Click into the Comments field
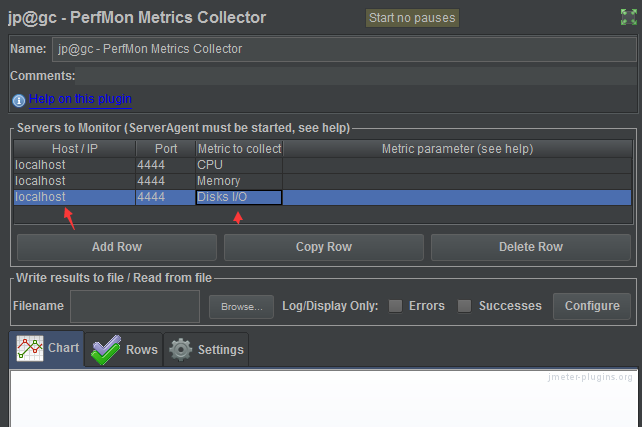The height and width of the screenshot is (427, 642). tap(356, 76)
